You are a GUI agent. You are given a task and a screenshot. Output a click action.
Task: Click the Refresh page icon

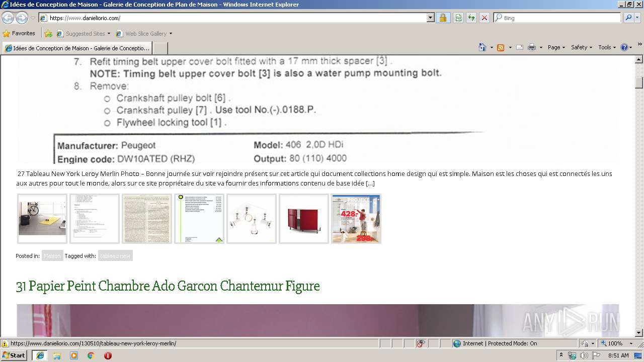point(471,18)
